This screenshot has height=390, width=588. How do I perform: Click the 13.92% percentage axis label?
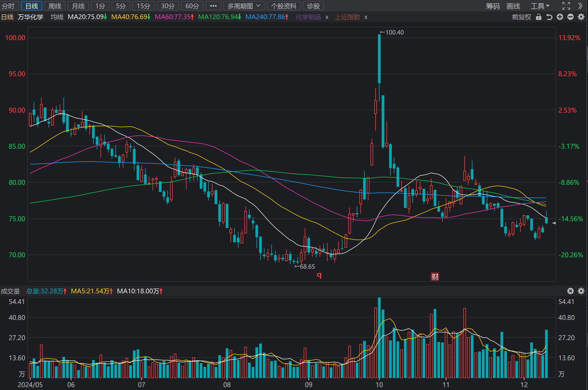[569, 38]
